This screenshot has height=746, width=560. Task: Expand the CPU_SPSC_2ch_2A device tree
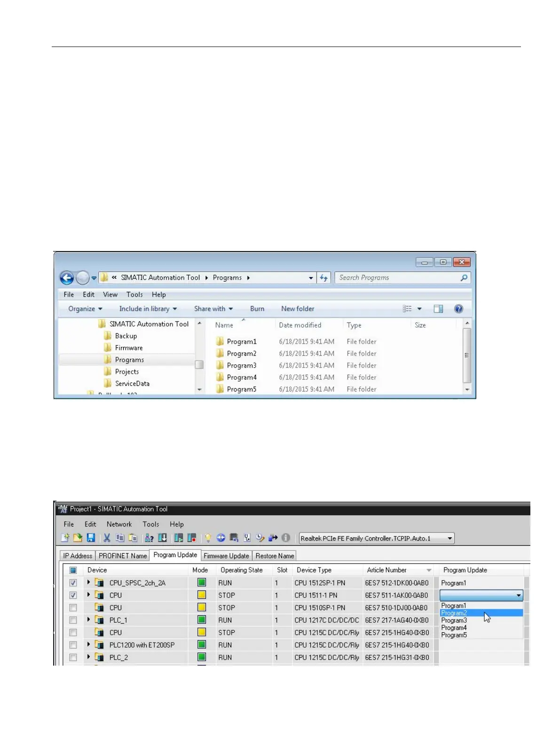coord(88,582)
